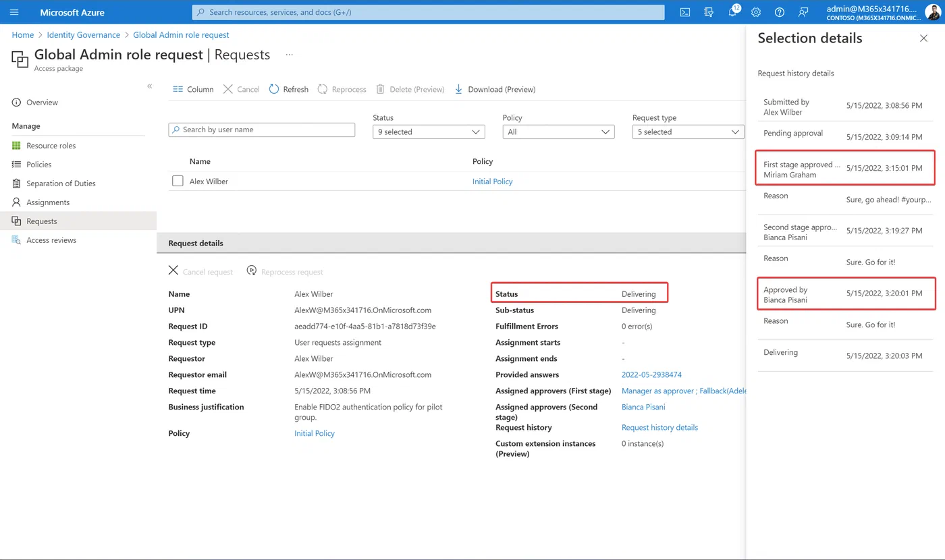Viewport: 945px width, 560px height.
Task: Click the admin account avatar
Action: pos(932,12)
